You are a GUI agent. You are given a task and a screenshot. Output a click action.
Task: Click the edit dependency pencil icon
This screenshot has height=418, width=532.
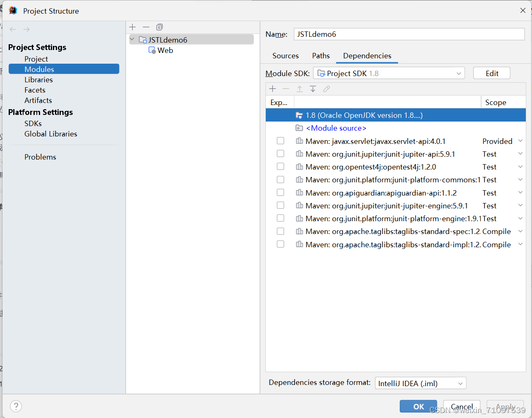327,88
